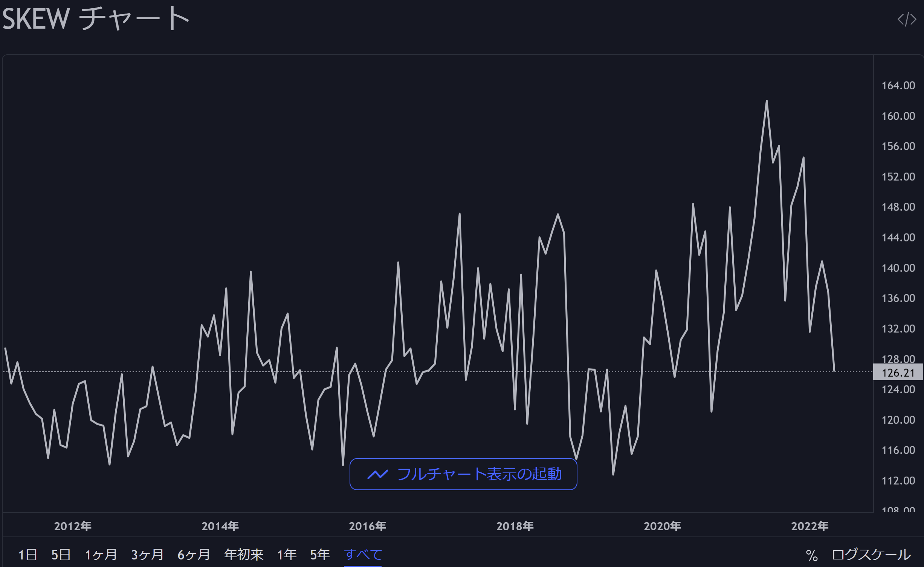Screen dimensions: 924x567
Task: Click the SKEW チャート heading
Action: point(96,19)
